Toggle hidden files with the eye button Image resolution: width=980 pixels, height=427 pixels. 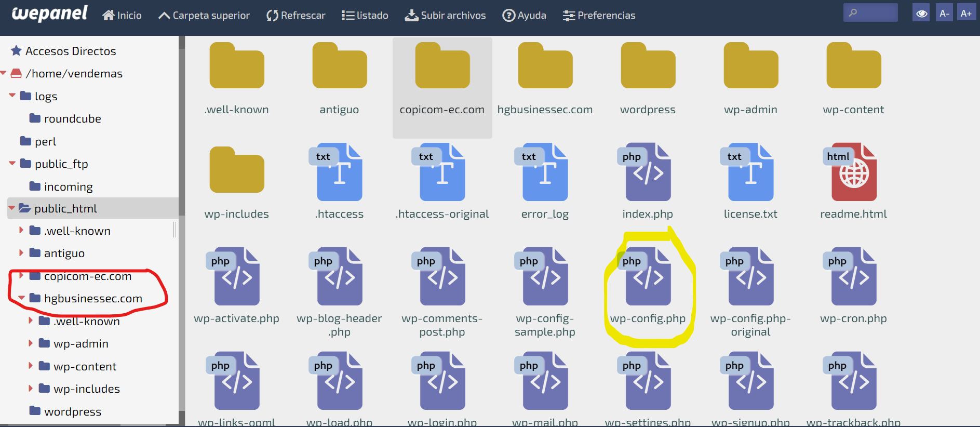[x=921, y=13]
